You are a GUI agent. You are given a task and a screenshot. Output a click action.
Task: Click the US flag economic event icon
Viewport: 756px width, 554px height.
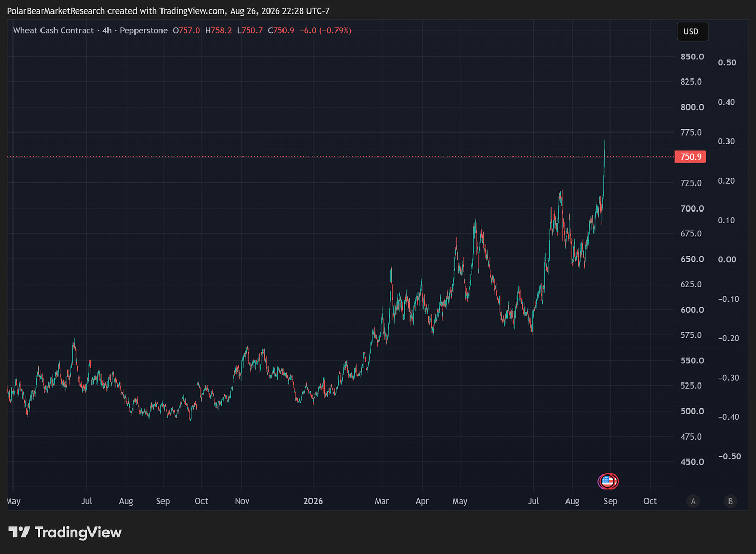(608, 481)
